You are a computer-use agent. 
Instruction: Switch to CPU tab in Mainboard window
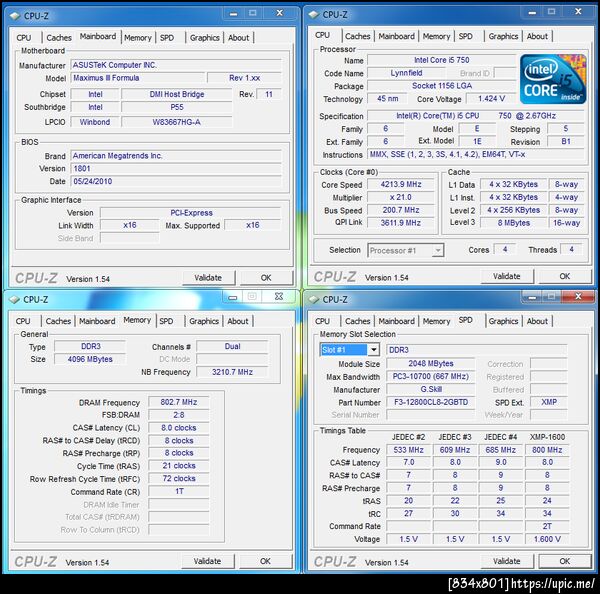pyautogui.click(x=24, y=38)
